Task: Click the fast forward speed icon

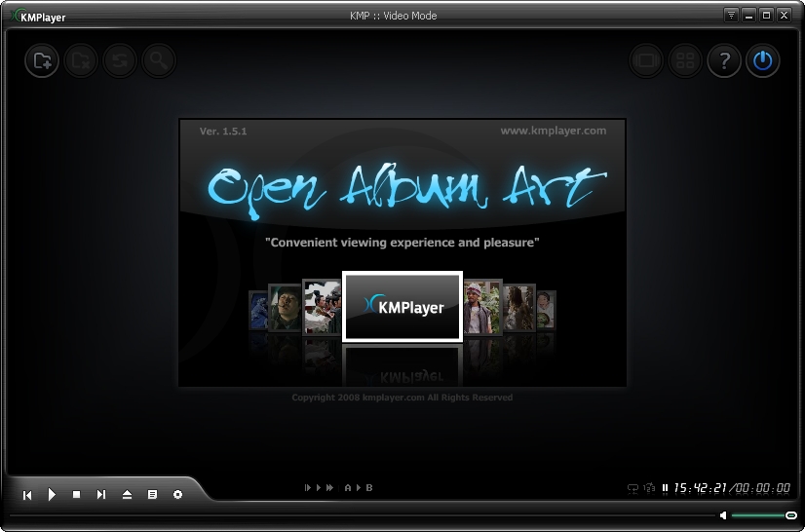Action: tap(330, 488)
